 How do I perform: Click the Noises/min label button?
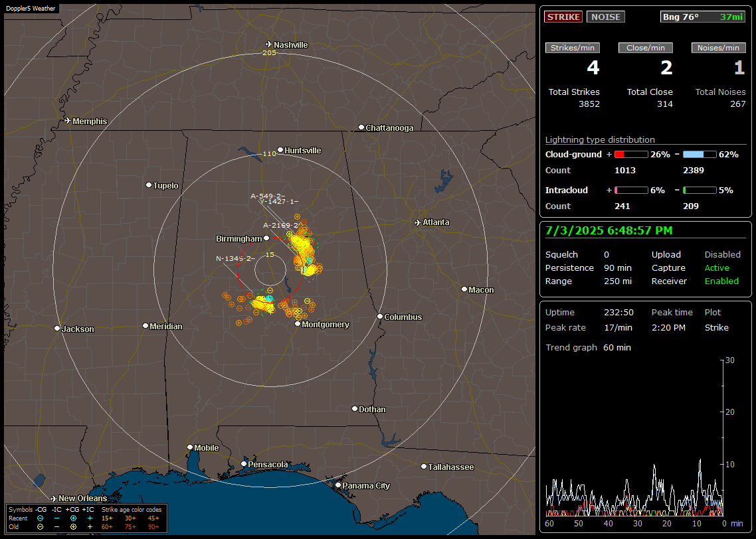click(x=718, y=48)
